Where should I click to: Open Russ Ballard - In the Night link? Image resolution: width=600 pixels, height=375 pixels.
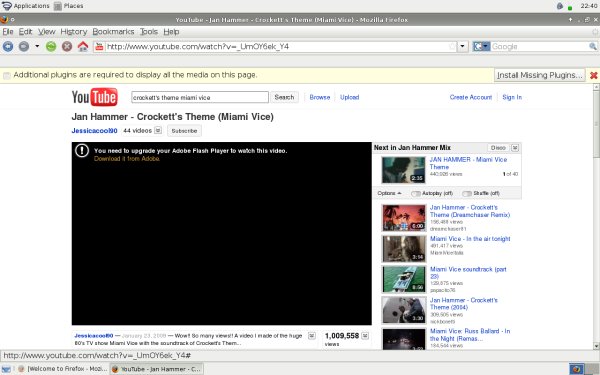(x=470, y=335)
